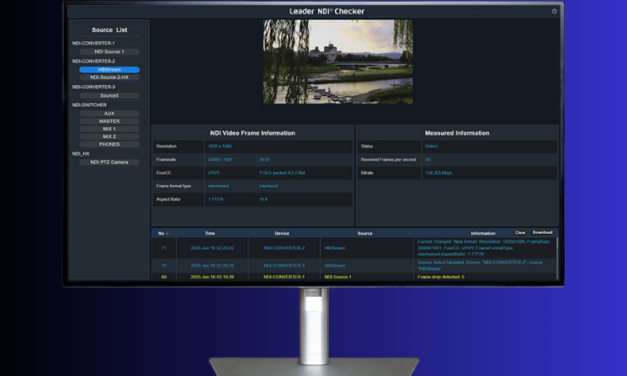The height and width of the screenshot is (376, 627).
Task: Select NDI-Source-2-HX source
Action: click(x=109, y=77)
